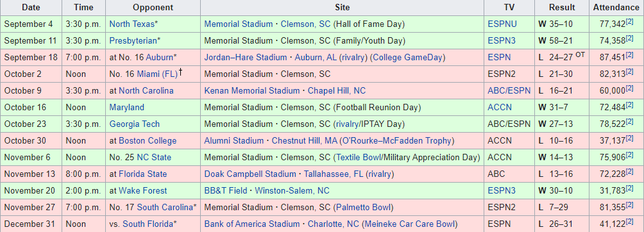The height and width of the screenshot is (232, 644).
Task: Click the Attendance column header
Action: click(616, 8)
